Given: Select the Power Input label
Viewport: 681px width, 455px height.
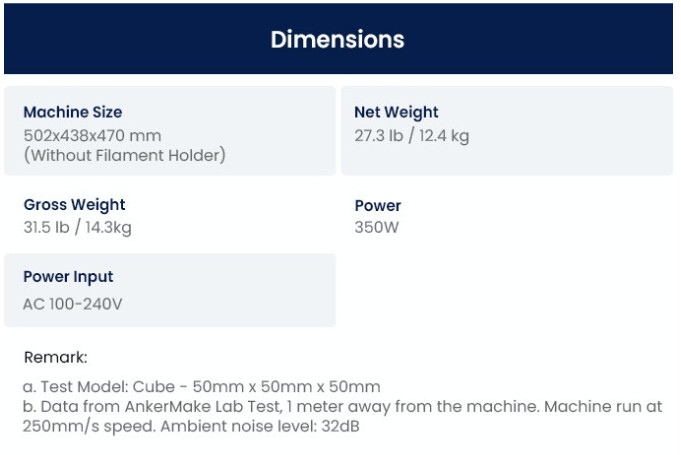Looking at the screenshot, I should click(x=68, y=277).
